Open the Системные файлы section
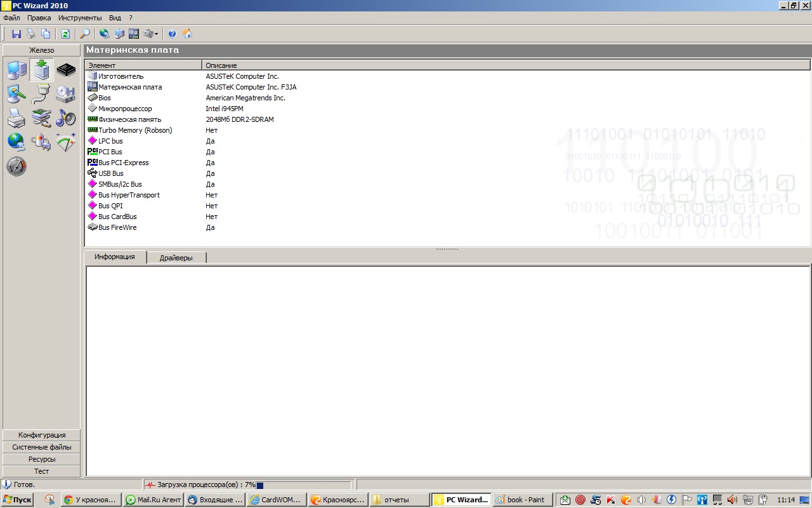Viewport: 812px width, 508px height. [41, 447]
